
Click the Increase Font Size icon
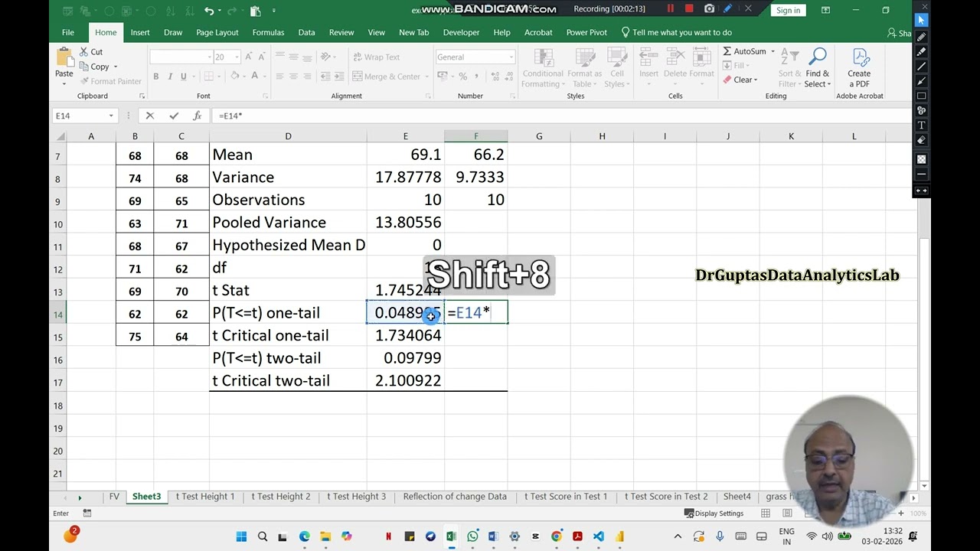247,57
